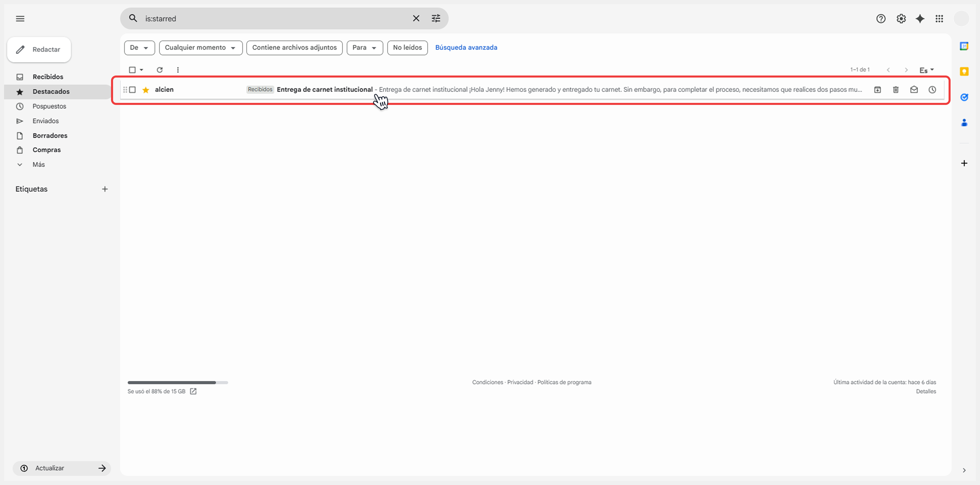
Task: Open the De sender filter dropdown
Action: 139,48
